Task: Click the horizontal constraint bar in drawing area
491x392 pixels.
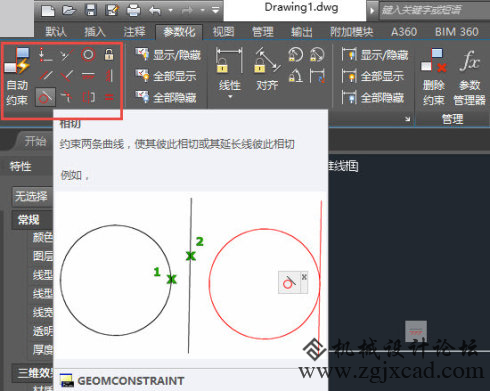Action: (x=416, y=331)
